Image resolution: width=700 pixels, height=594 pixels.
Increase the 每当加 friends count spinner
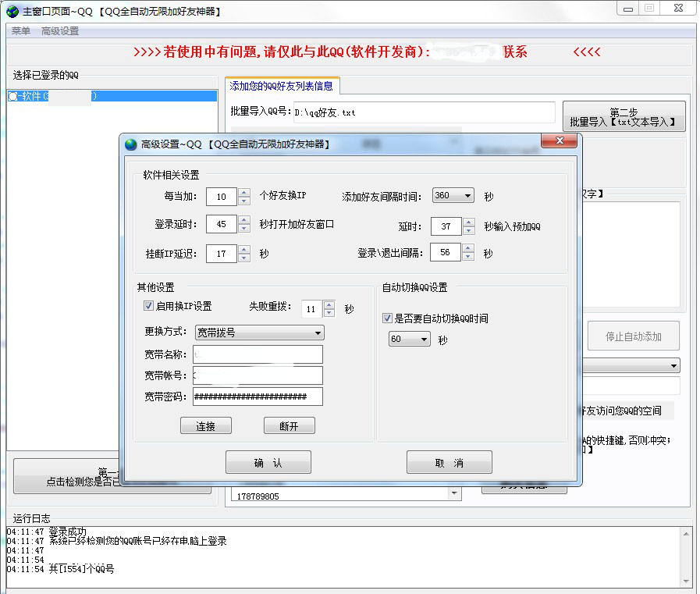pos(243,193)
